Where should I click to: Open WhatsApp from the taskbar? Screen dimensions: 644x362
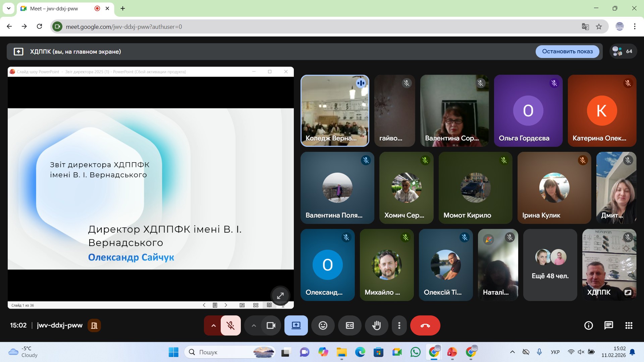415,352
